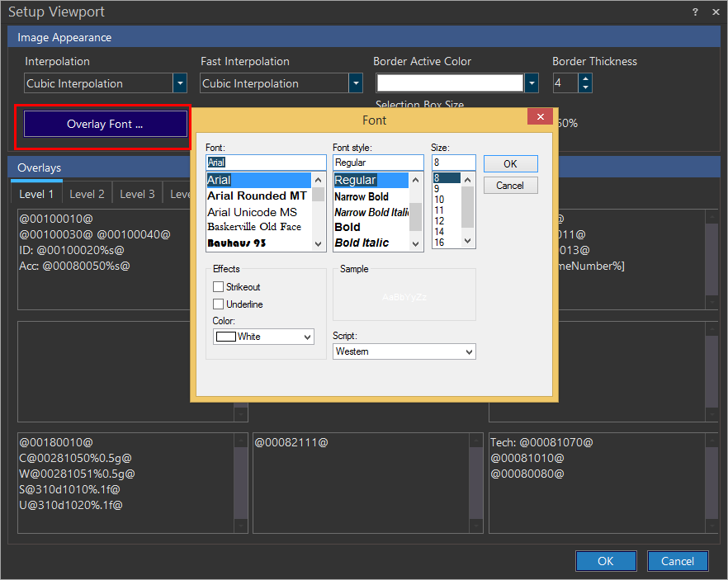Switch to the Level 3 tab
Viewport: 728px width, 580px height.
[137, 194]
